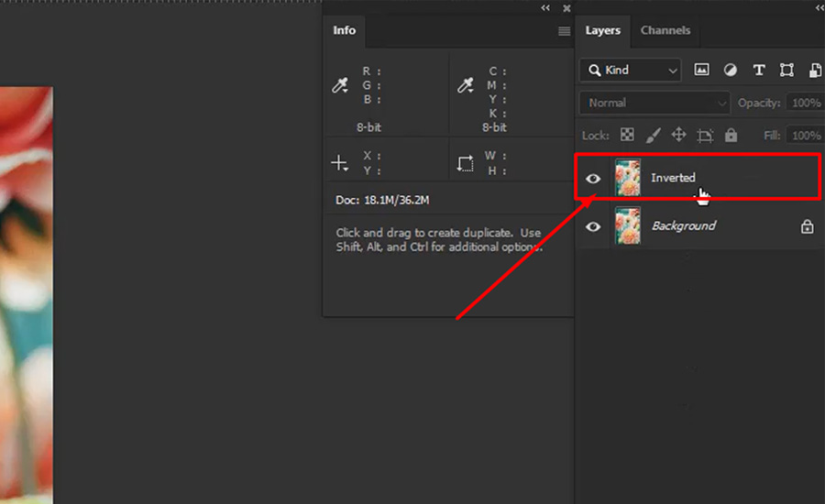Screen dimensions: 825x504
Task: Select the Info tab
Action: 344,30
